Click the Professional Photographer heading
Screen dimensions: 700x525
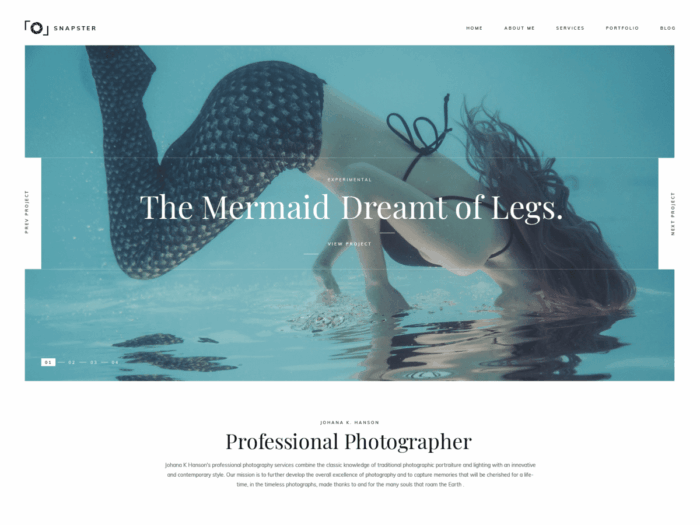click(349, 442)
